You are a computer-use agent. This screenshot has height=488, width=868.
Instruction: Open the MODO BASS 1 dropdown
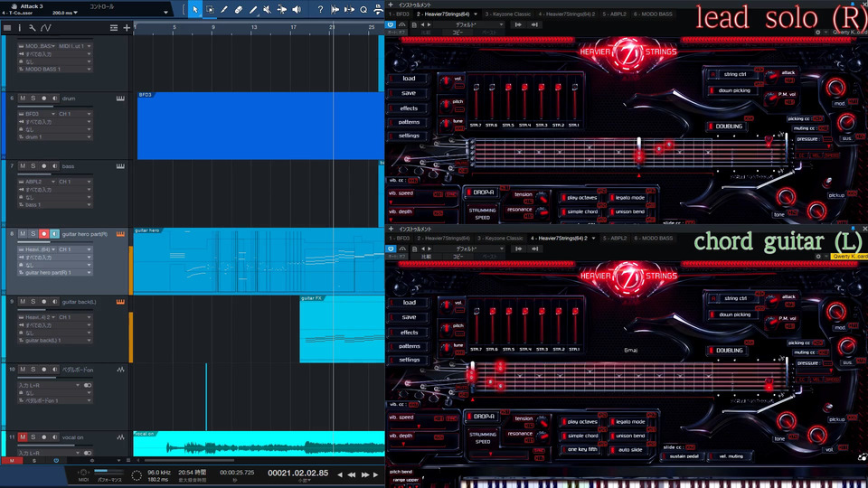(x=55, y=70)
